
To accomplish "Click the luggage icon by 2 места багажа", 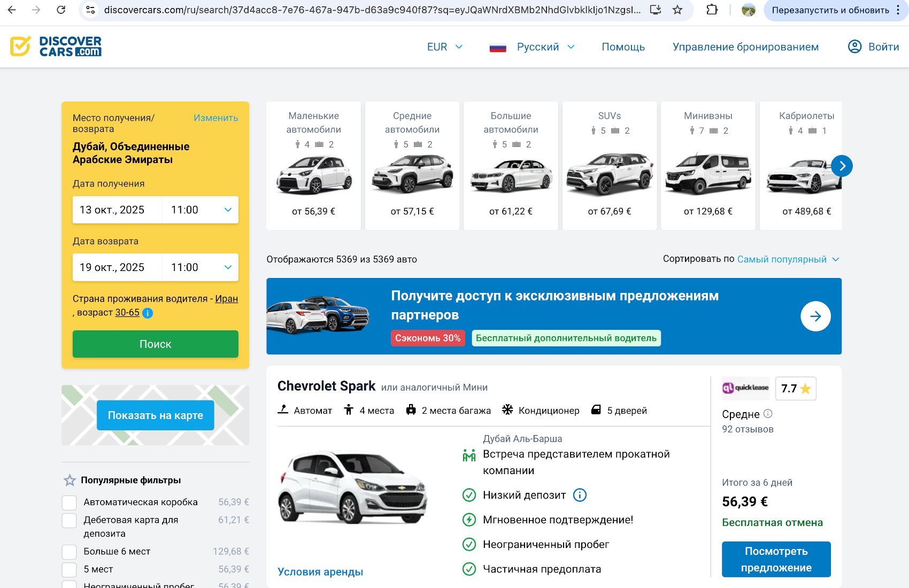I will [411, 409].
